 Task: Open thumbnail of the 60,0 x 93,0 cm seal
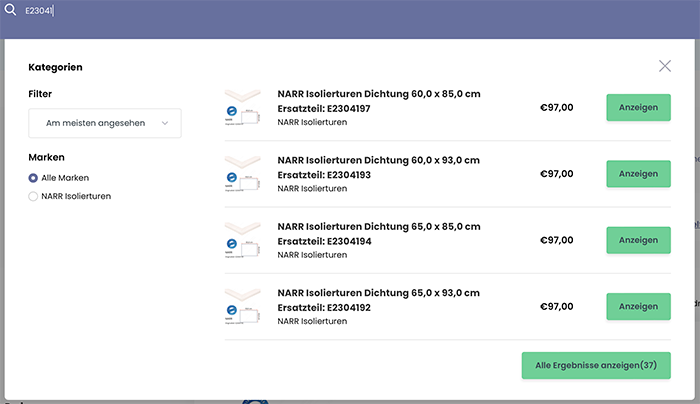coord(242,174)
